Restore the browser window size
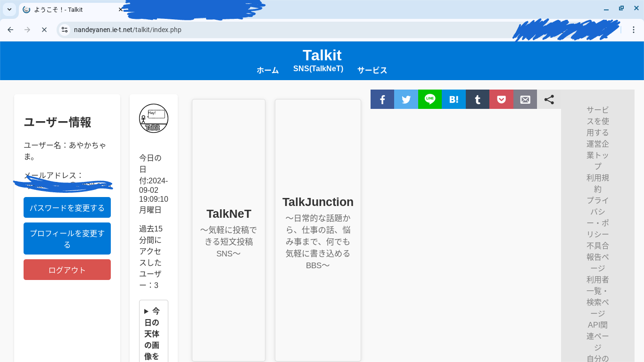The height and width of the screenshot is (362, 644). [621, 8]
